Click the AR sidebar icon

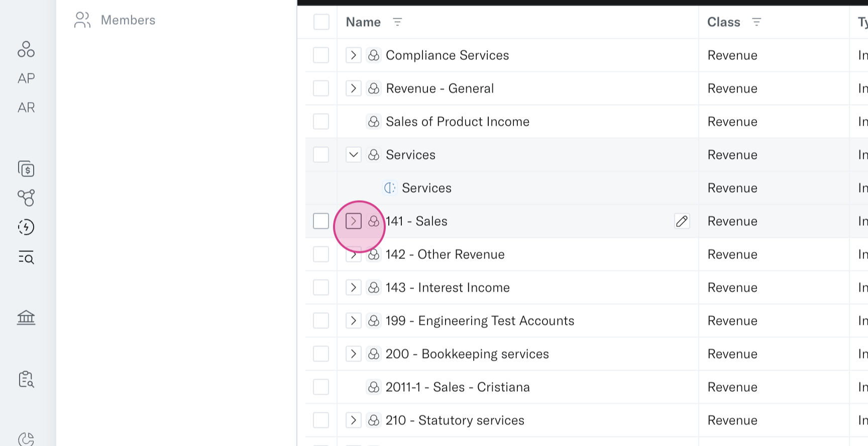pos(26,108)
